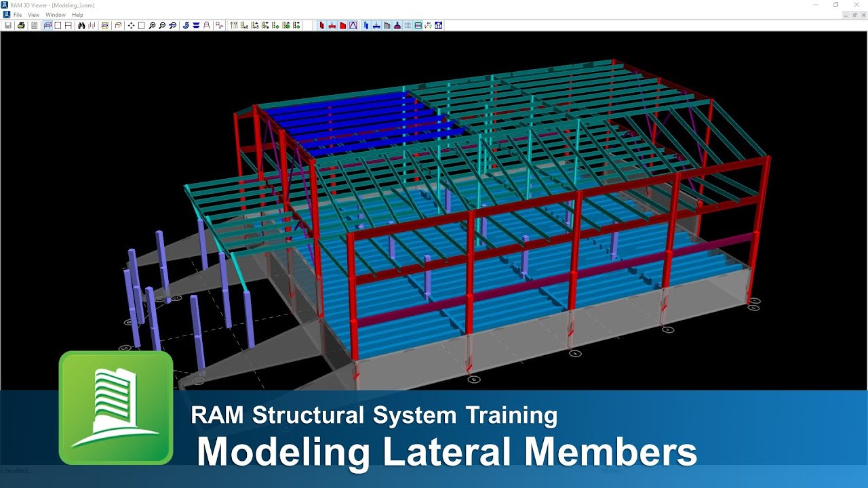Viewport: 868px width, 488px height.
Task: Click the green checkmark nodes icon
Action: click(x=429, y=26)
